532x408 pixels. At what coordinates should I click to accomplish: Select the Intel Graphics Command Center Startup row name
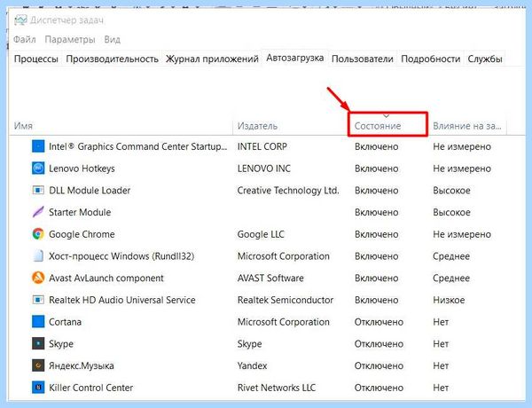tap(137, 146)
